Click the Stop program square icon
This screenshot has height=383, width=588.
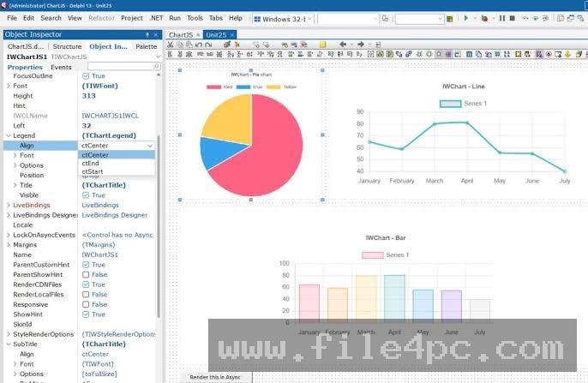click(513, 18)
